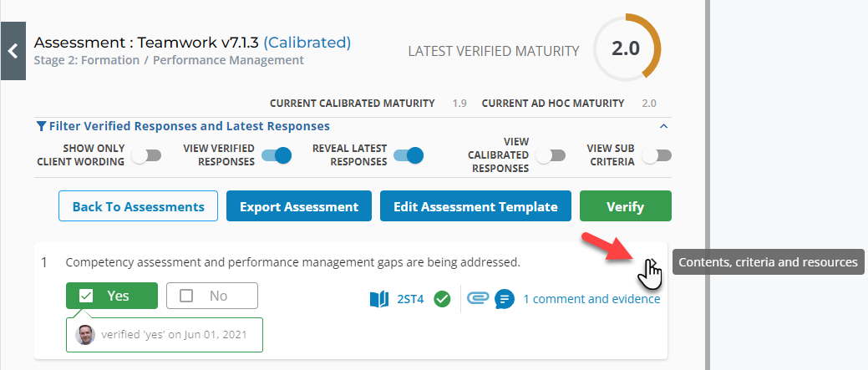Select the No answer checkbox

point(212,296)
